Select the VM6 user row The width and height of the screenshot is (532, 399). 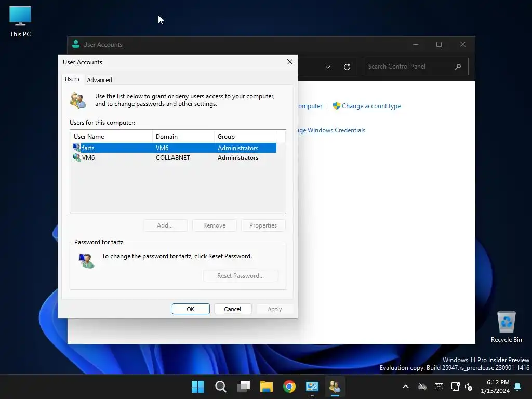point(174,158)
